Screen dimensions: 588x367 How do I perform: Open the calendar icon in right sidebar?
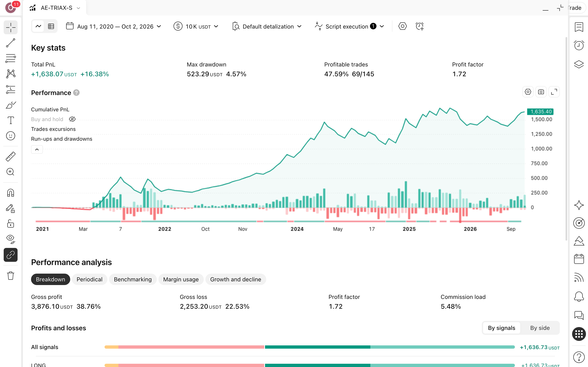[579, 259]
